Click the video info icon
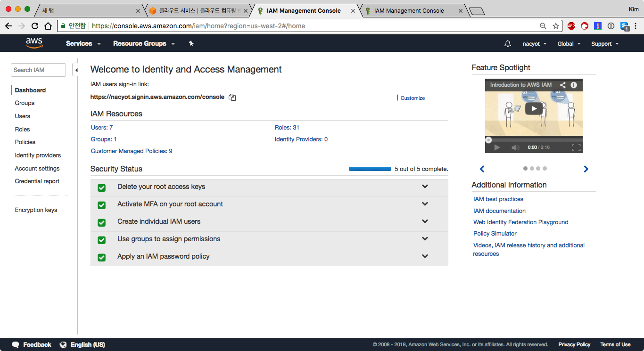 (574, 85)
